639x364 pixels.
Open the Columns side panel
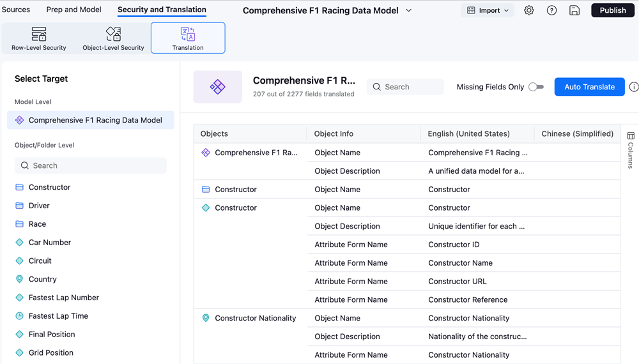click(x=631, y=150)
